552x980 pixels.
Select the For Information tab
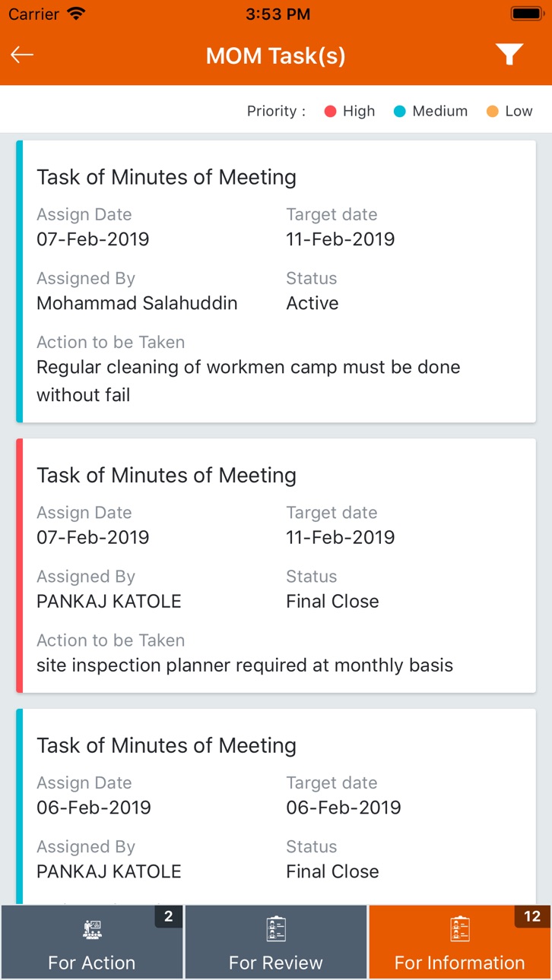[460, 942]
